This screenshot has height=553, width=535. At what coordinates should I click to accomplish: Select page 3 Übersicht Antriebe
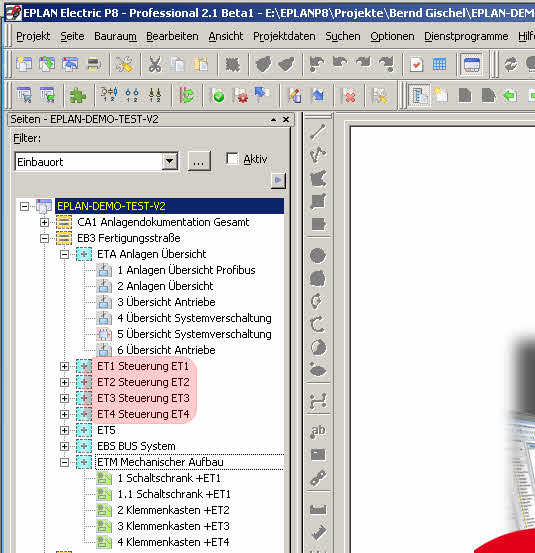coord(166,302)
